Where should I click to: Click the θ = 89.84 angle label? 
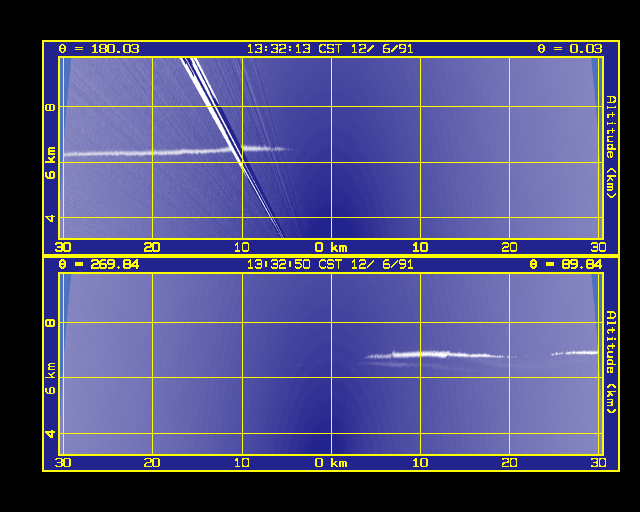tap(566, 265)
